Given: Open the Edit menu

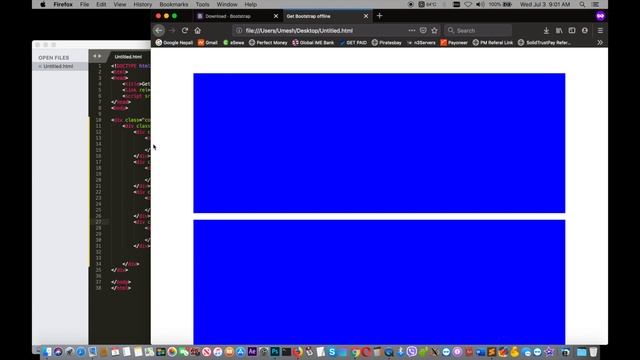Looking at the screenshot, I should (101, 4).
